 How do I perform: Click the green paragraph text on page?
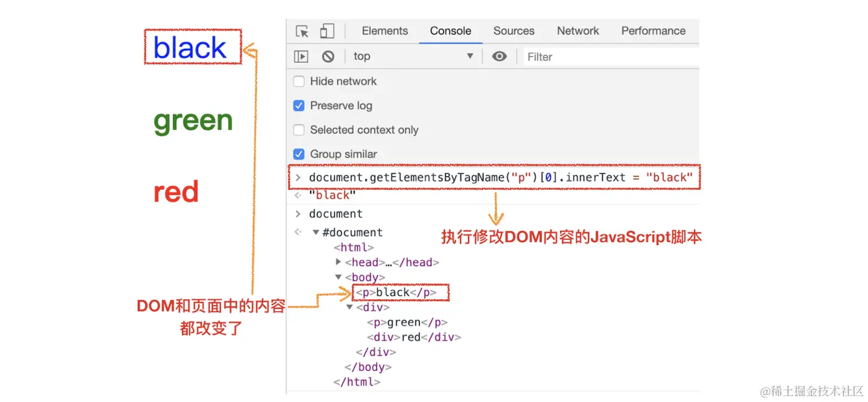[193, 121]
